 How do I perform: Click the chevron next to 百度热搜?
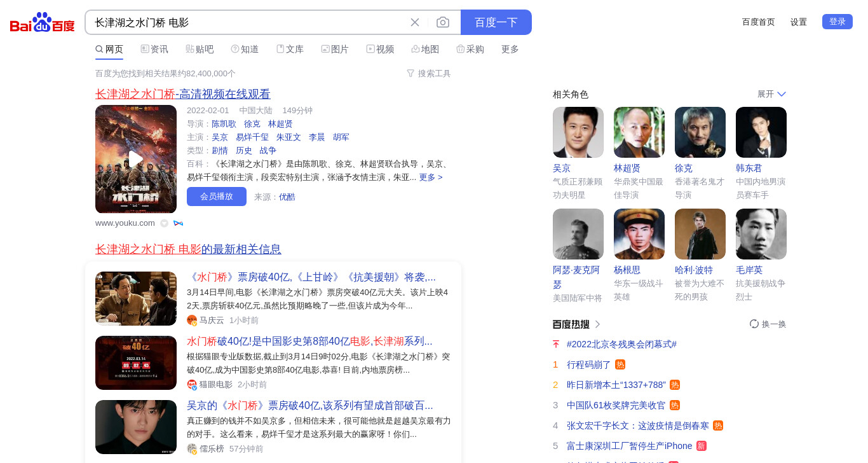pyautogui.click(x=598, y=324)
